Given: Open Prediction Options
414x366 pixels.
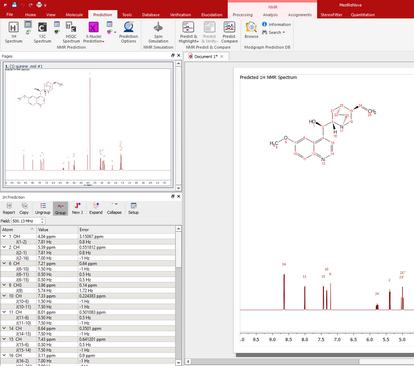Looking at the screenshot, I should click(128, 32).
